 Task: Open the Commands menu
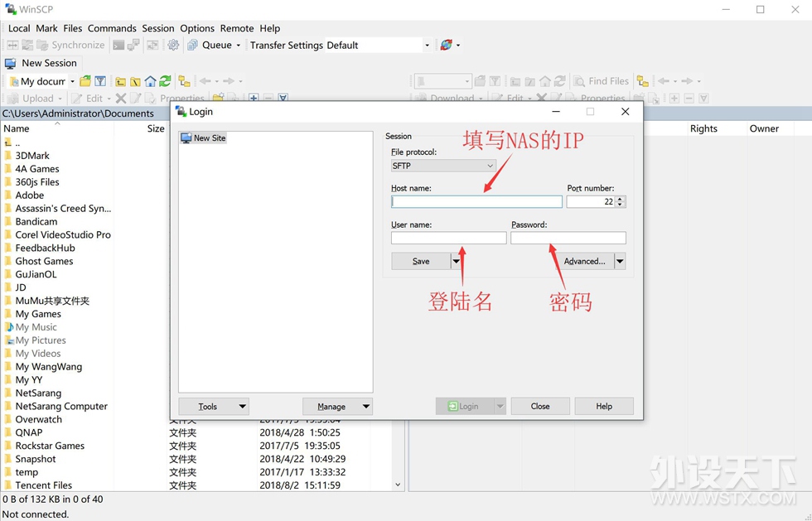(112, 28)
